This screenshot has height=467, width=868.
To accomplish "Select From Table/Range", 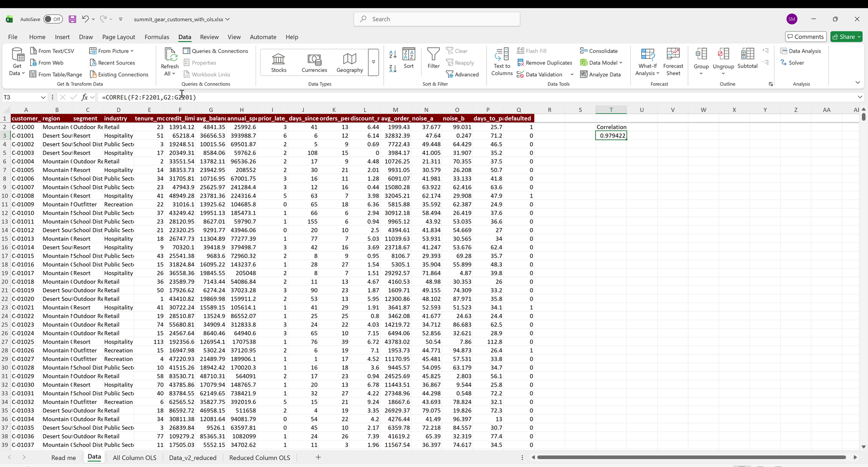I will pos(56,75).
